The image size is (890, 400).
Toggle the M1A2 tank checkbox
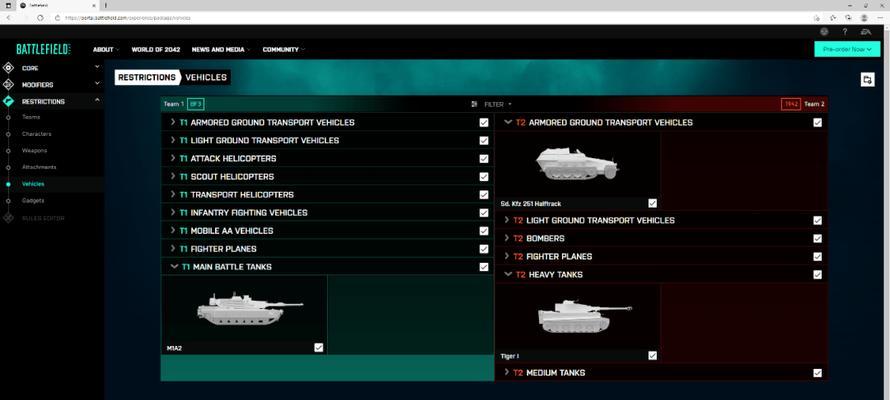pos(318,348)
